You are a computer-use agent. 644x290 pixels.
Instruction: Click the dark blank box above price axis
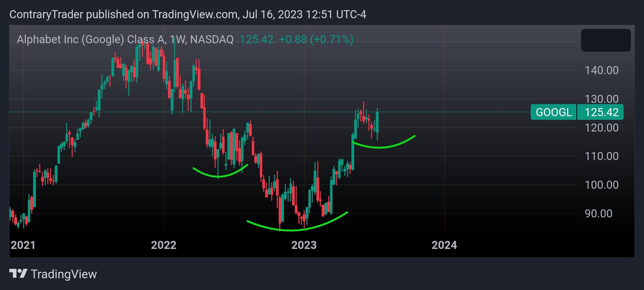point(606,40)
